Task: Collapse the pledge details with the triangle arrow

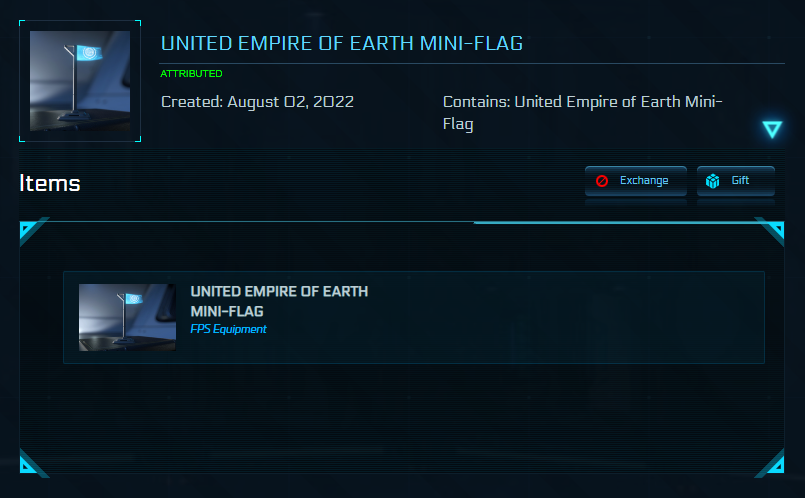Action: pyautogui.click(x=771, y=129)
